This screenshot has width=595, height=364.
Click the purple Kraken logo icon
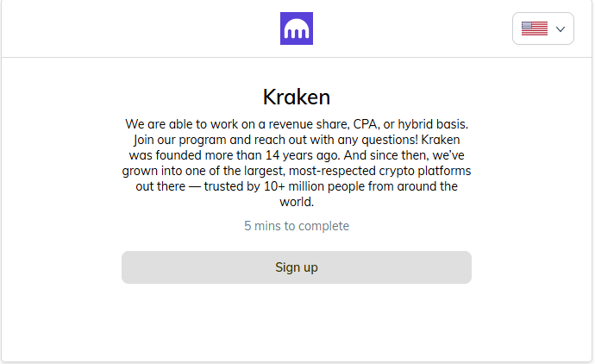pos(297,28)
